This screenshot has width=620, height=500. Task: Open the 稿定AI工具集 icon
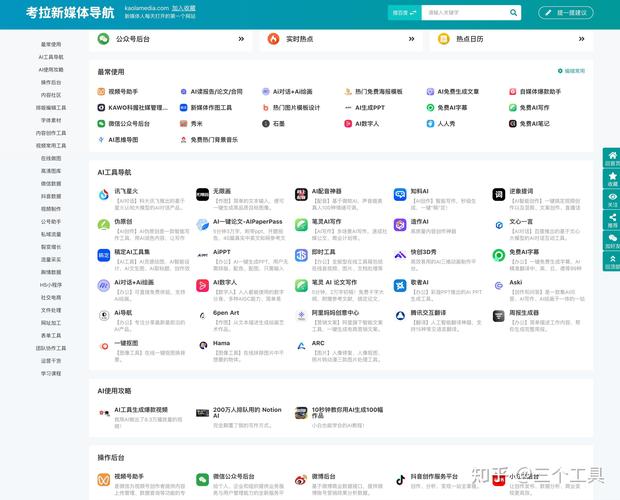(x=104, y=255)
